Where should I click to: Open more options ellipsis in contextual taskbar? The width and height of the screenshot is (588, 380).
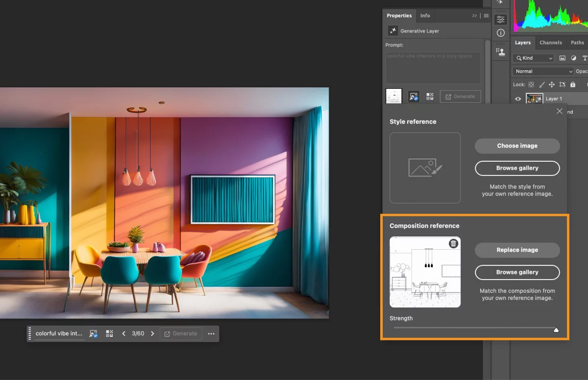pos(211,334)
